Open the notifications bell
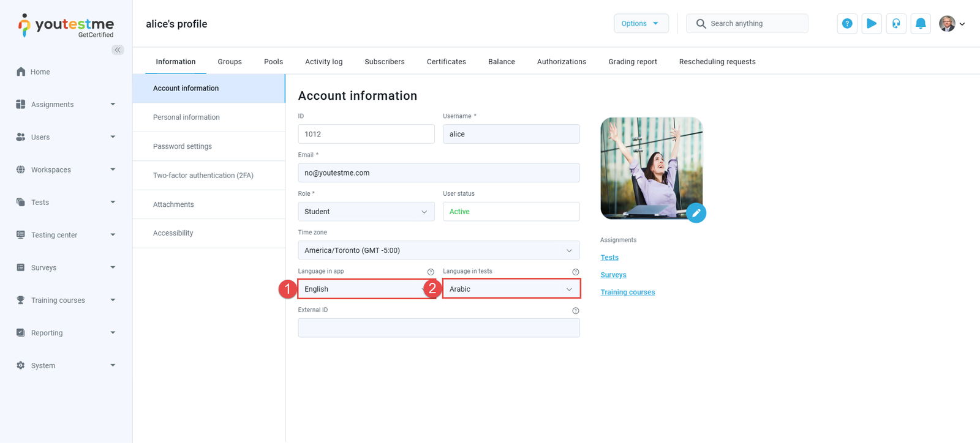The height and width of the screenshot is (443, 980). click(x=921, y=24)
